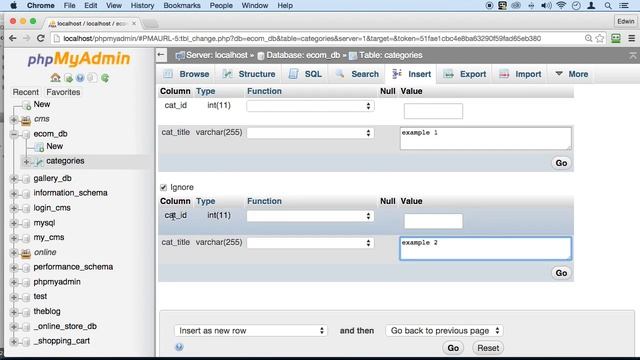640x360 pixels.
Task: Expand the categories table node
Action: tap(27, 162)
